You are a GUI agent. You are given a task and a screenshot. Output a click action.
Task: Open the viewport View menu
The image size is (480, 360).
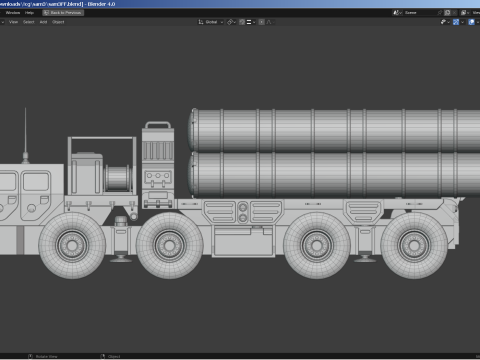13,22
